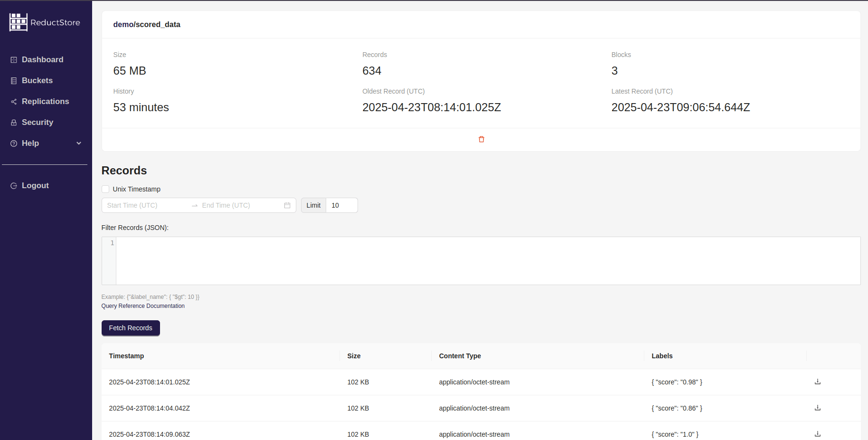Screen dimensions: 868x440
Task: Open the date range calendar picker
Action: pos(287,205)
